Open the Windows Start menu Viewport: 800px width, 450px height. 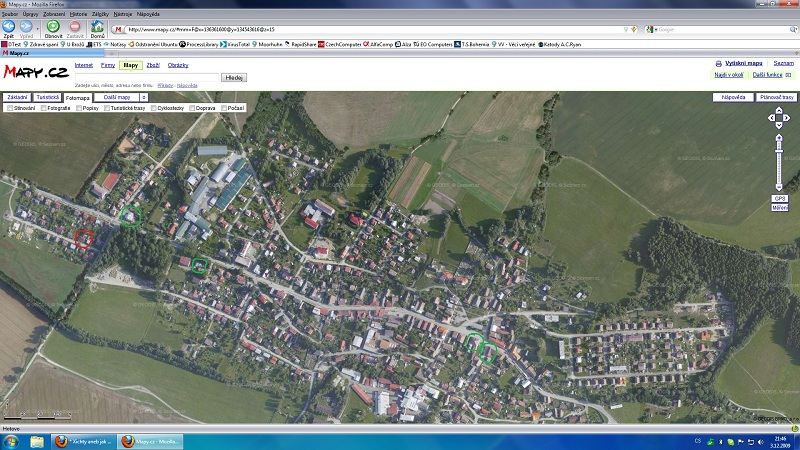click(x=10, y=441)
